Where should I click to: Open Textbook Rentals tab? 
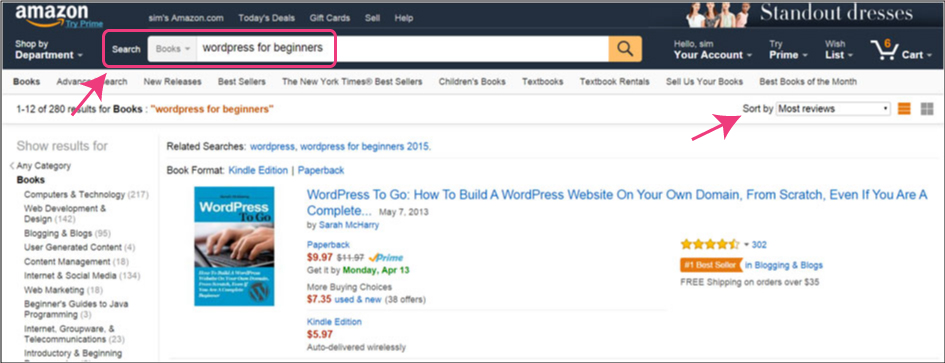[x=615, y=81]
